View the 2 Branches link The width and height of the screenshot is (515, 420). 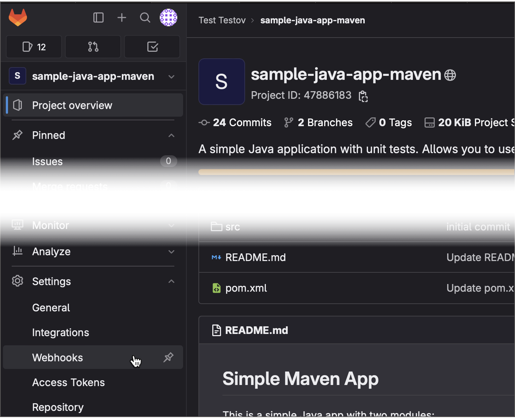click(318, 122)
